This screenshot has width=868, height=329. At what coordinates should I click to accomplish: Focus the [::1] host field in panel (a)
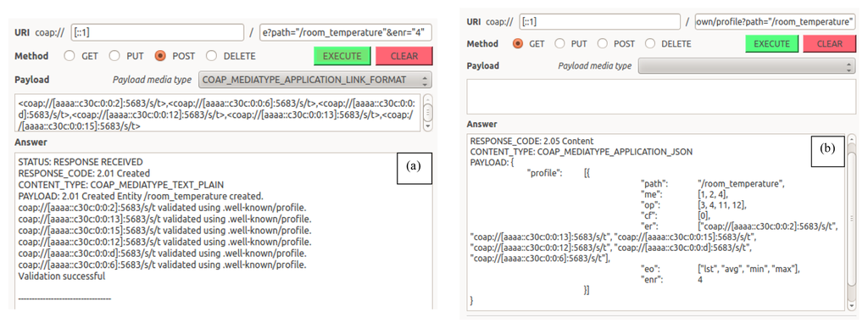(158, 33)
